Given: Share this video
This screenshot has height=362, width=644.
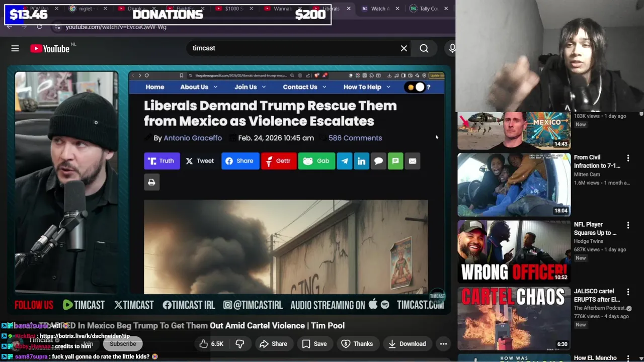Looking at the screenshot, I should [273, 344].
